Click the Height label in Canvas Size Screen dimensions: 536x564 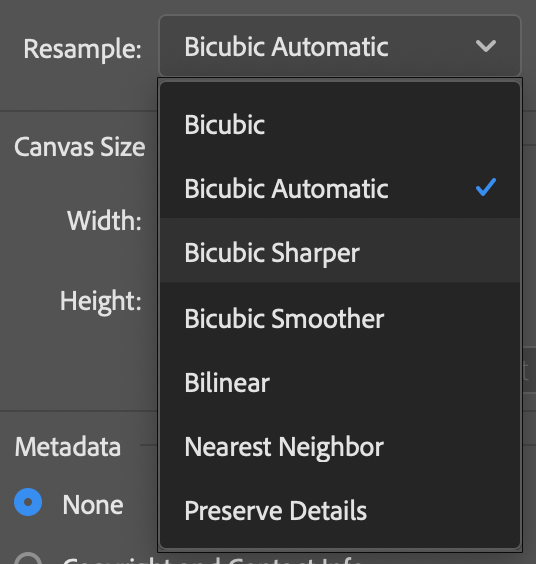pos(101,301)
